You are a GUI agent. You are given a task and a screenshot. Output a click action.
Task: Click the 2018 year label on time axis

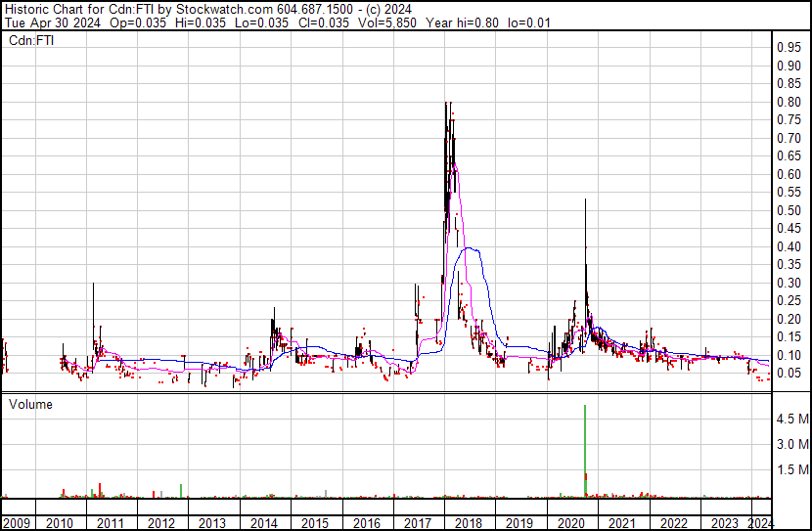[469, 523]
